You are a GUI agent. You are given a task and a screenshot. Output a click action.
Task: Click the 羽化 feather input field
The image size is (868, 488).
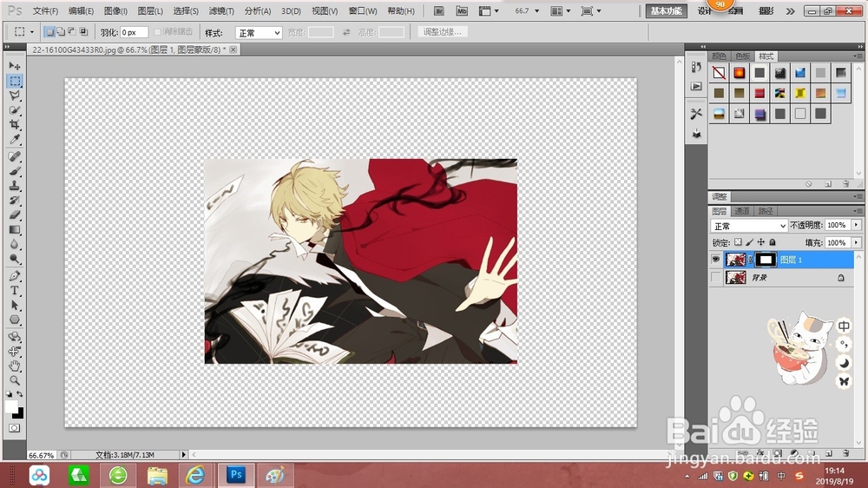[x=134, y=32]
